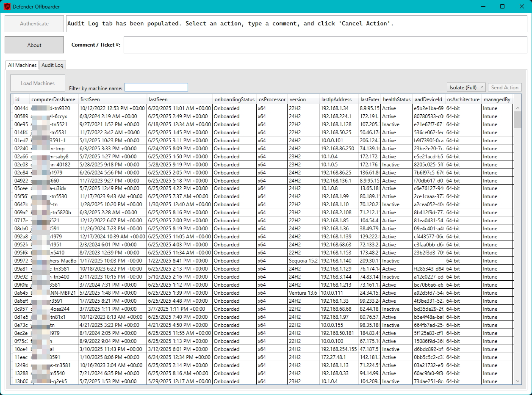This screenshot has width=532, height=395.
Task: Click IP cell 172.27.48.1
Action: 339,357
